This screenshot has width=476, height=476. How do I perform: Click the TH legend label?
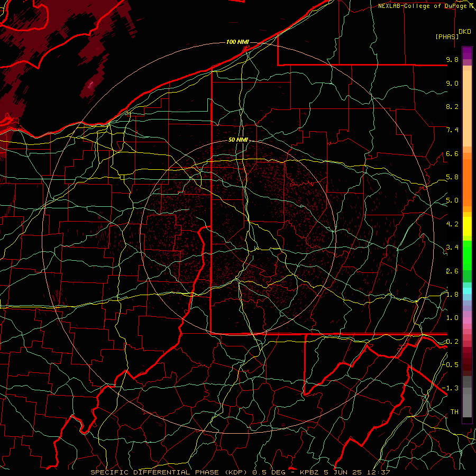tap(454, 412)
